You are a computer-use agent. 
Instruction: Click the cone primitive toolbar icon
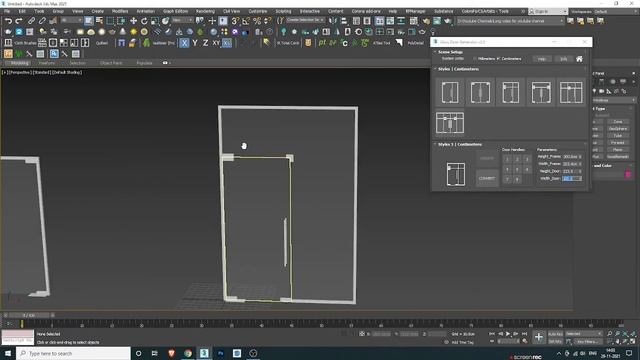point(123,31)
